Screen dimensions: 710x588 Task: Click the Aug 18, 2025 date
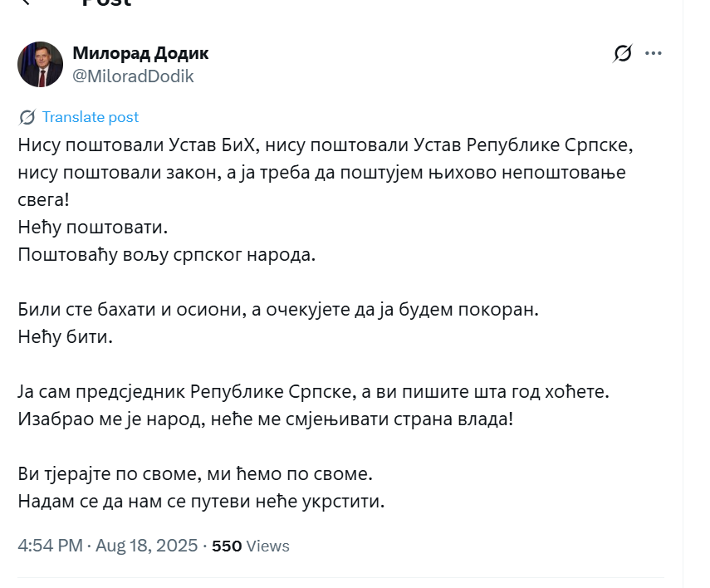pos(146,546)
